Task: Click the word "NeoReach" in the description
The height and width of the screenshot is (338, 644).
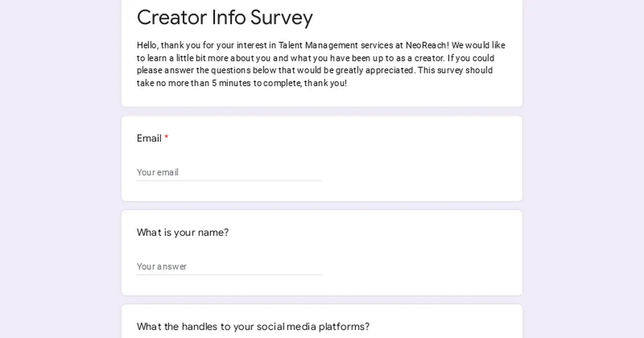Action: coord(427,46)
